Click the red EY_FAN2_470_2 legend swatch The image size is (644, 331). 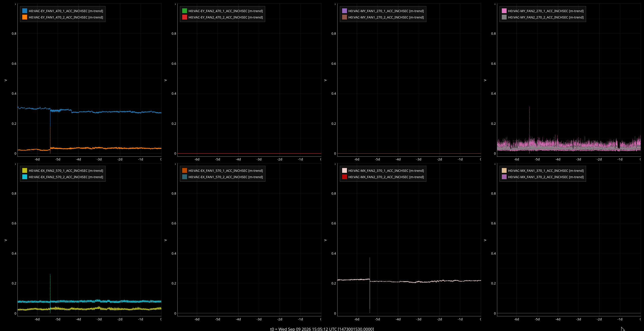tap(184, 17)
